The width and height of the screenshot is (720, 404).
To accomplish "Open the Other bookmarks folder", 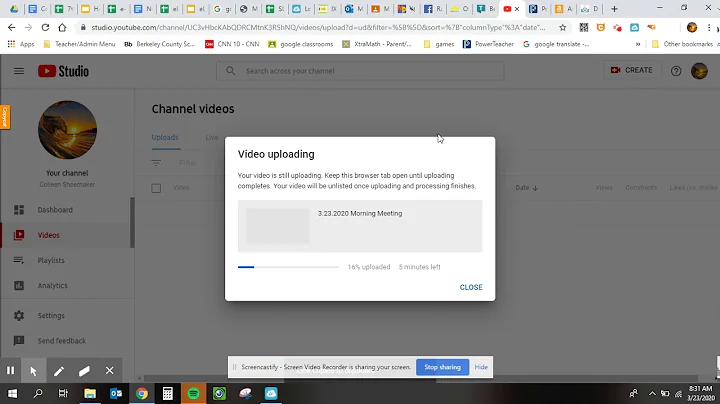I will point(682,44).
